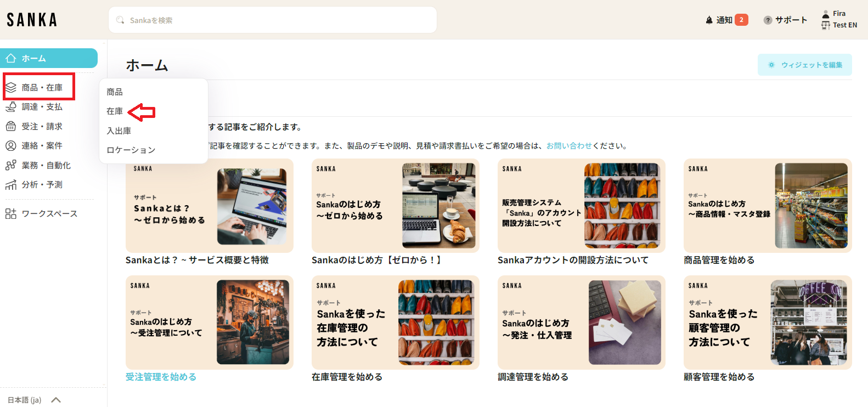Viewport: 868px width, 407px height.
Task: Open the 商品情報・マスタ登録 thumbnail card
Action: pos(768,206)
